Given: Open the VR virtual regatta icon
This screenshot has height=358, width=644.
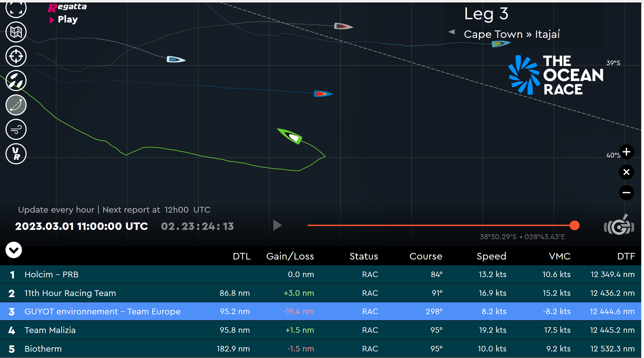Looking at the screenshot, I should (16, 154).
